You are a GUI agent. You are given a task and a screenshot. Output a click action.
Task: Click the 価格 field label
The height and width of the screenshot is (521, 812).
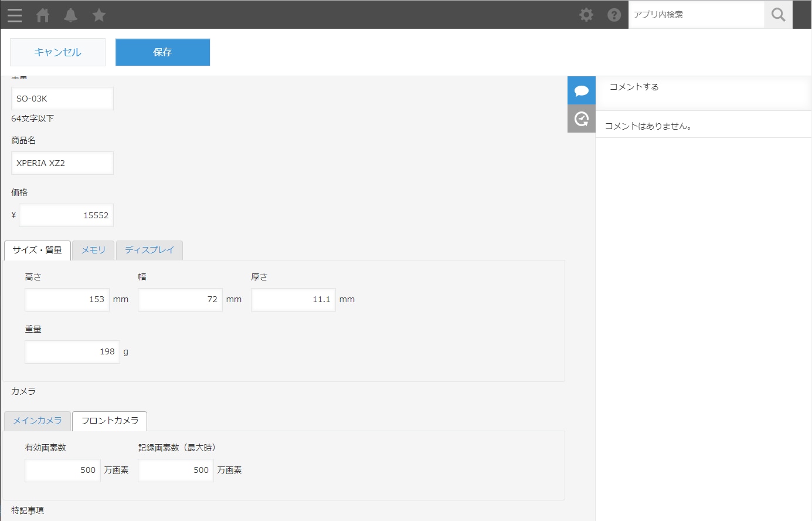click(x=19, y=192)
